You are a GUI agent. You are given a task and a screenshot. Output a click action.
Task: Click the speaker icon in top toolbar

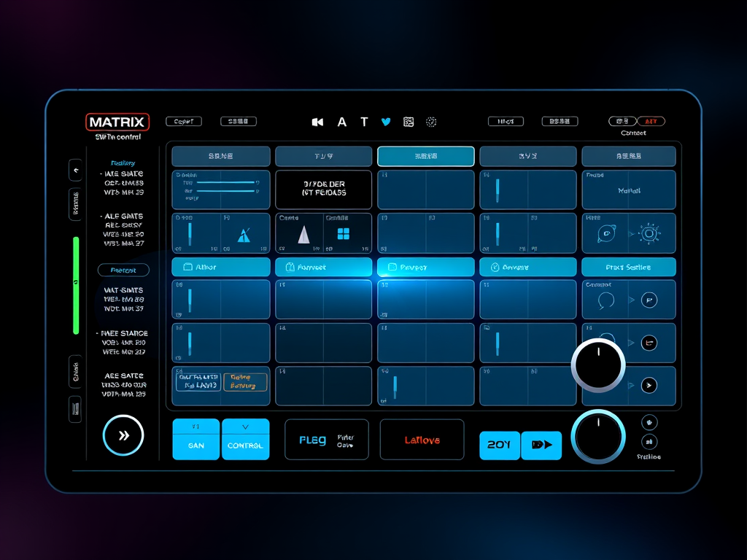[x=317, y=122]
